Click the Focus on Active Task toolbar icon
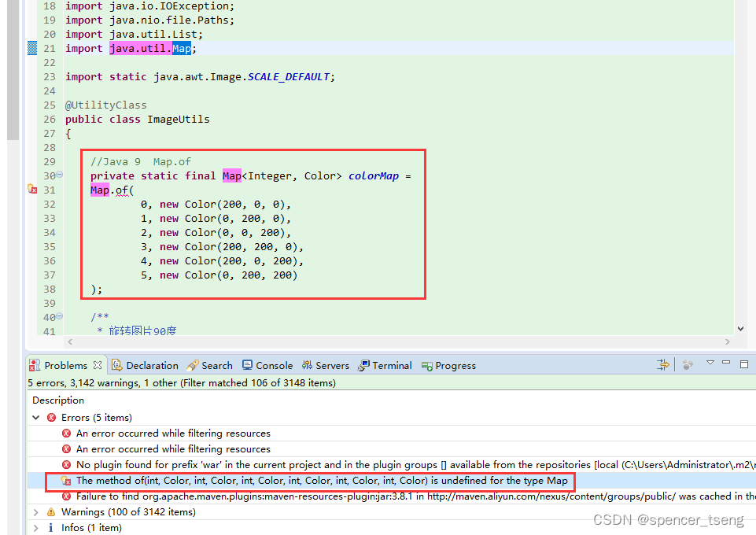The height and width of the screenshot is (535, 756). pyautogui.click(x=663, y=363)
